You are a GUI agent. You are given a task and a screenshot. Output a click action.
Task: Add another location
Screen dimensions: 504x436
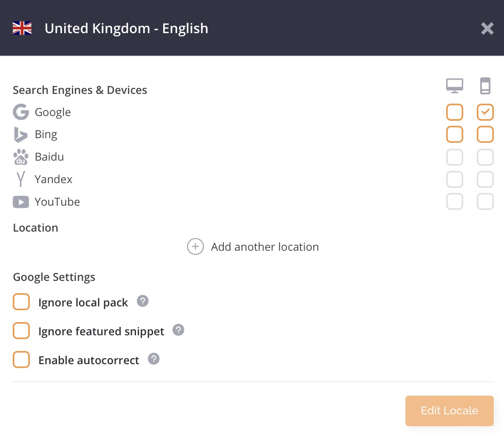(253, 246)
